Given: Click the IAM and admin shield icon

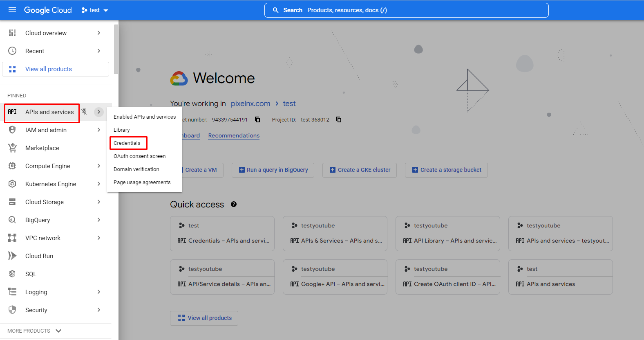Looking at the screenshot, I should click(12, 130).
